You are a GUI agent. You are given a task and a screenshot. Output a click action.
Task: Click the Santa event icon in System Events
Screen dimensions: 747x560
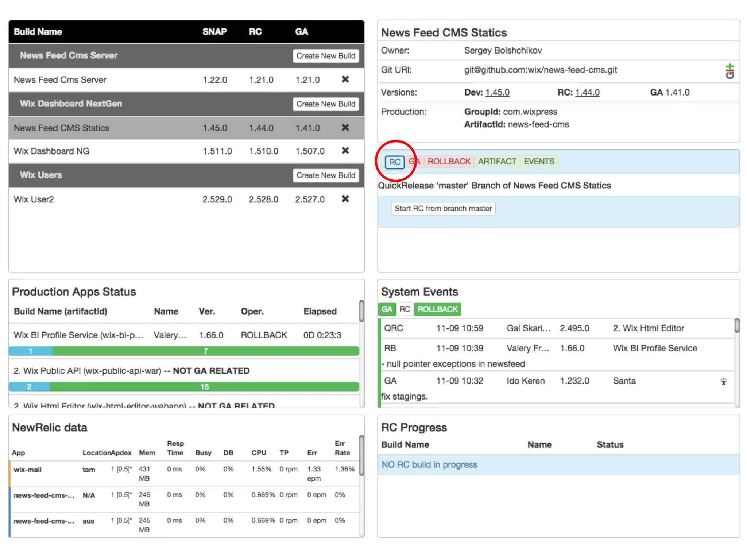click(724, 382)
